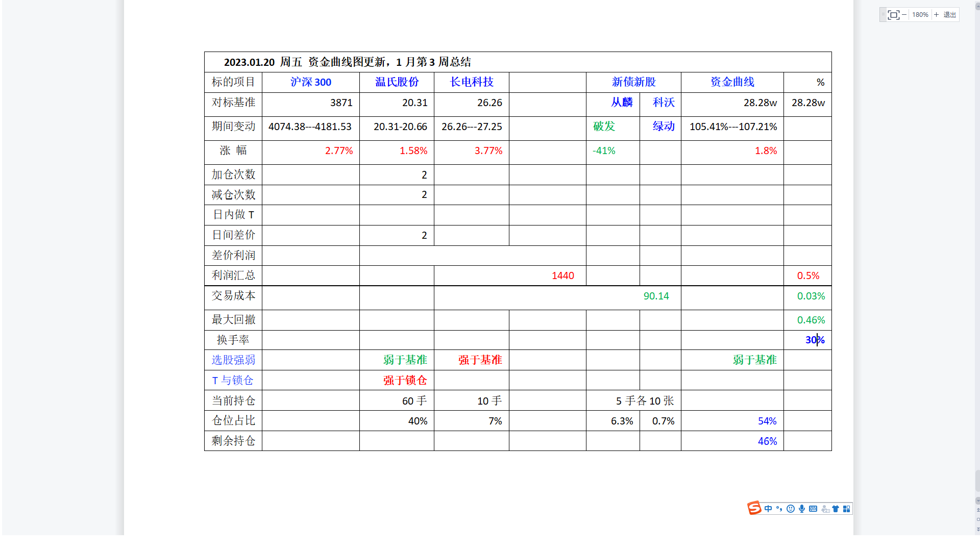Exit fullscreen mode via 退出 button
Screen dimensions: 980x551
(949, 15)
